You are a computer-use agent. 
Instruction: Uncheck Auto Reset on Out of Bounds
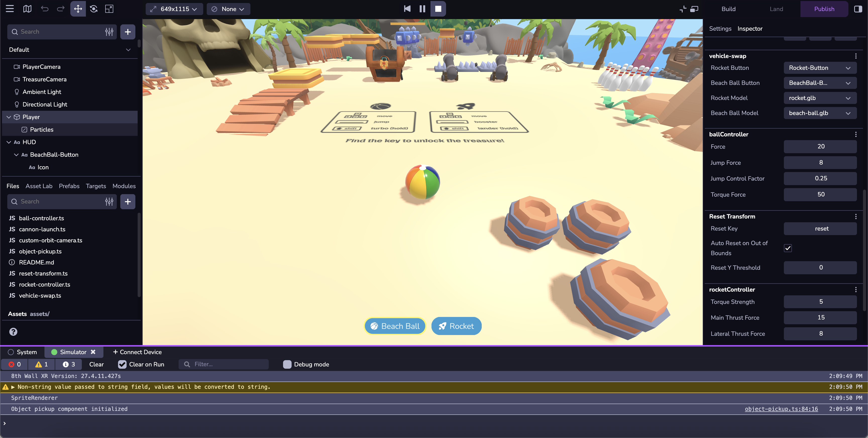click(788, 248)
